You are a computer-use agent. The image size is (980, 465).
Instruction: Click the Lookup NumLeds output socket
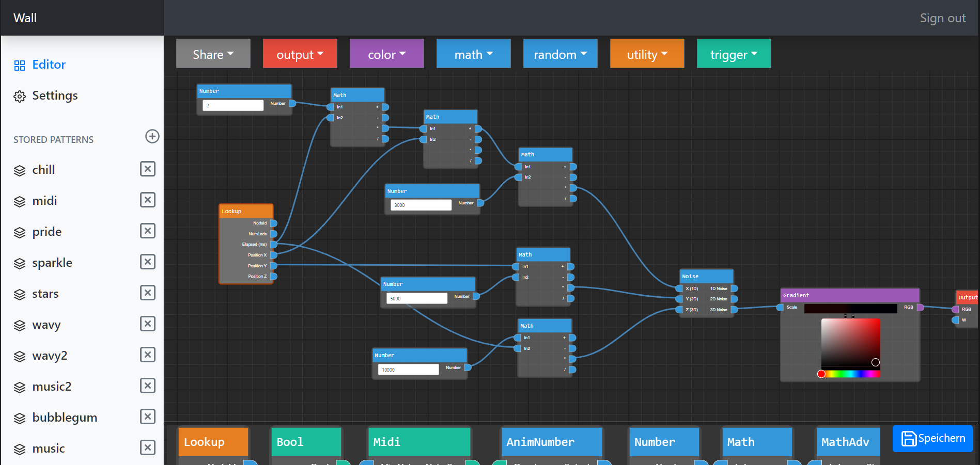click(x=274, y=234)
